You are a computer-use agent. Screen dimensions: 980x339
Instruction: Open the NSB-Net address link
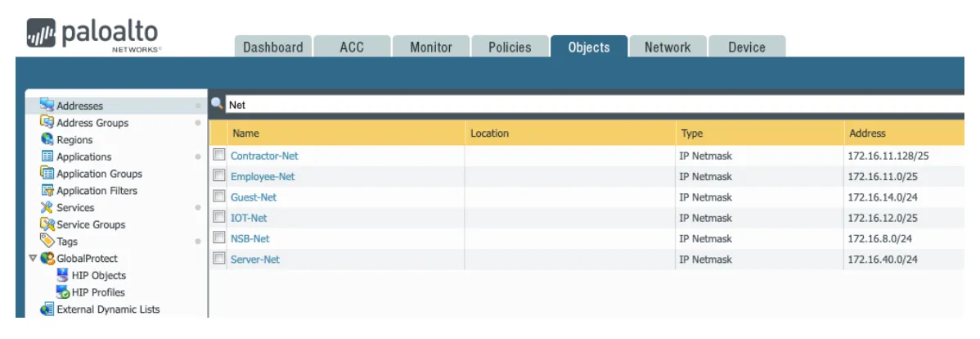click(250, 238)
